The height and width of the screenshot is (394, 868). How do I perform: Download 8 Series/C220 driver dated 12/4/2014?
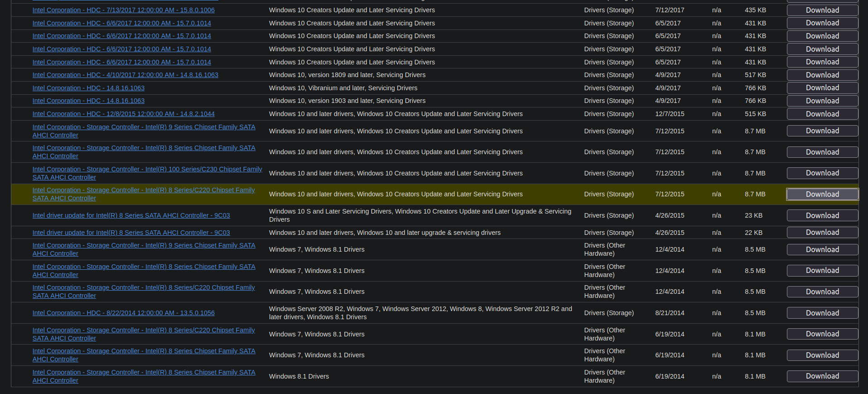(822, 292)
